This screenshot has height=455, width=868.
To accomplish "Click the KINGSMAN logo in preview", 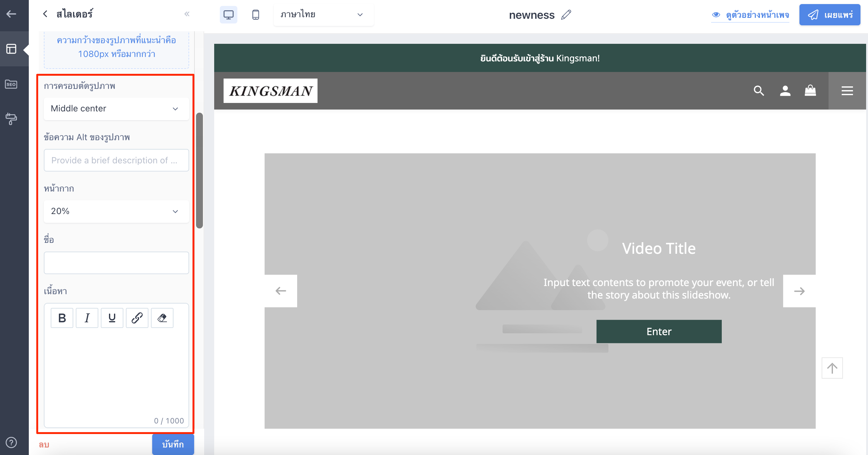I will [270, 91].
